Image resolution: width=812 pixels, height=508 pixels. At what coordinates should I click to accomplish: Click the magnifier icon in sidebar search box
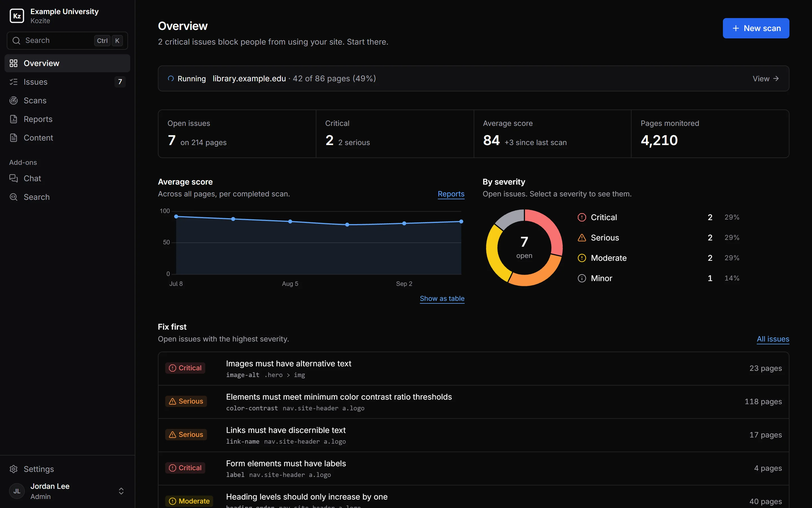pyautogui.click(x=16, y=41)
